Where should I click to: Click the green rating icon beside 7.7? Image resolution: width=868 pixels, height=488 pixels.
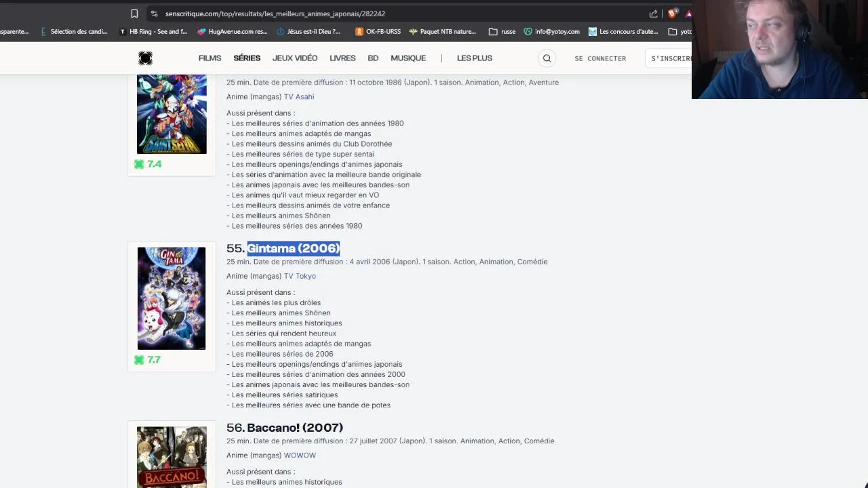coord(139,360)
